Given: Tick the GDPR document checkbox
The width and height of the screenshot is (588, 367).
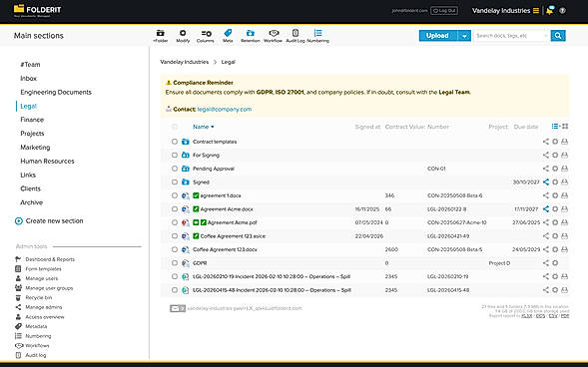Looking at the screenshot, I should [175, 263].
